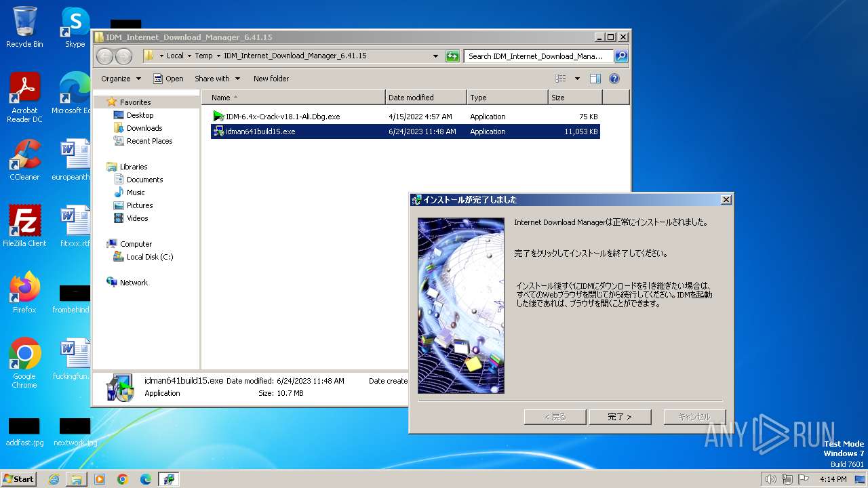Click the Explorer search magnifier icon
The width and height of the screenshot is (868, 488).
620,56
